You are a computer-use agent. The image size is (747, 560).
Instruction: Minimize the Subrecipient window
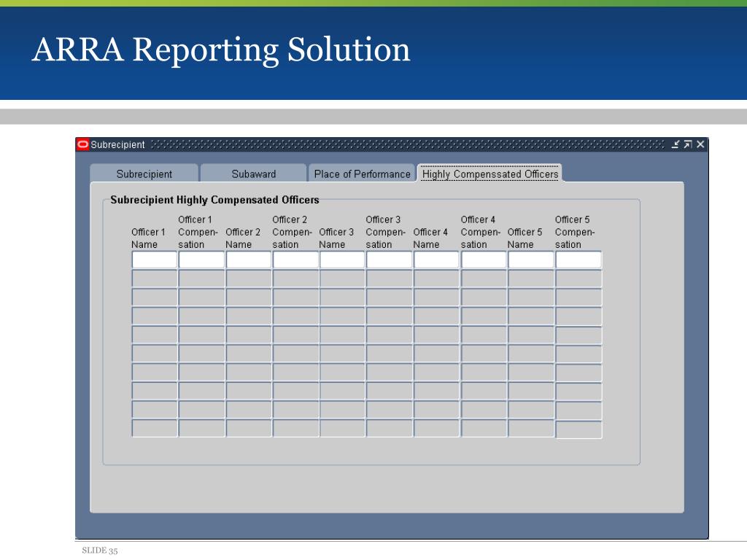point(675,144)
